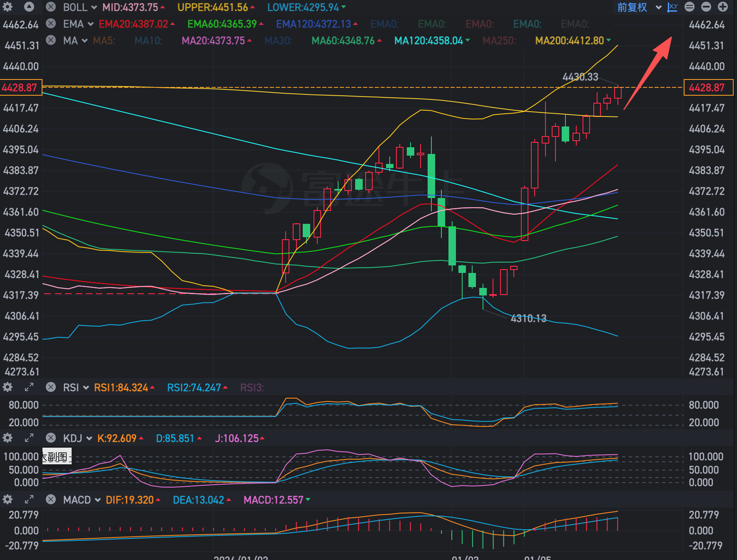Close the MACD indicator panel

tap(51, 499)
